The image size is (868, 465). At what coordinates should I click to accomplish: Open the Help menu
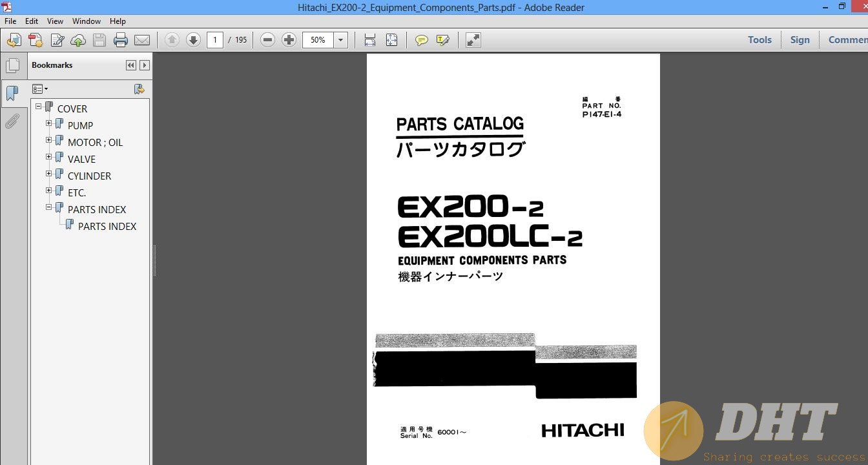coord(118,21)
